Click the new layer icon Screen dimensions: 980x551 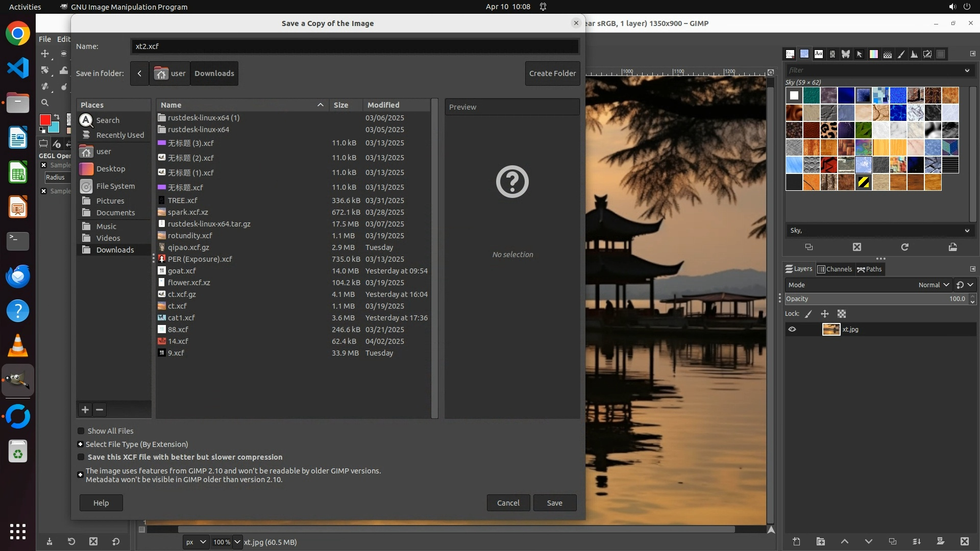point(796,542)
